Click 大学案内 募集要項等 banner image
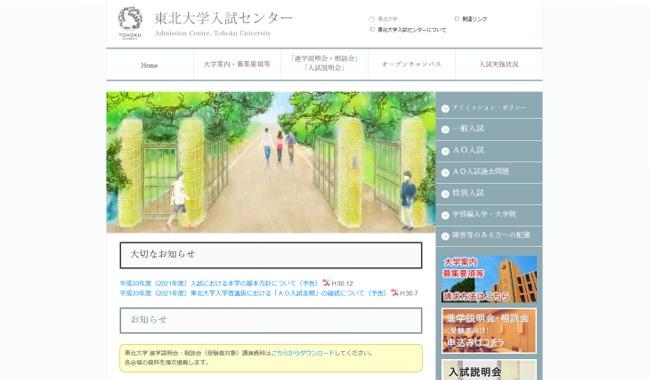 pyautogui.click(x=489, y=279)
